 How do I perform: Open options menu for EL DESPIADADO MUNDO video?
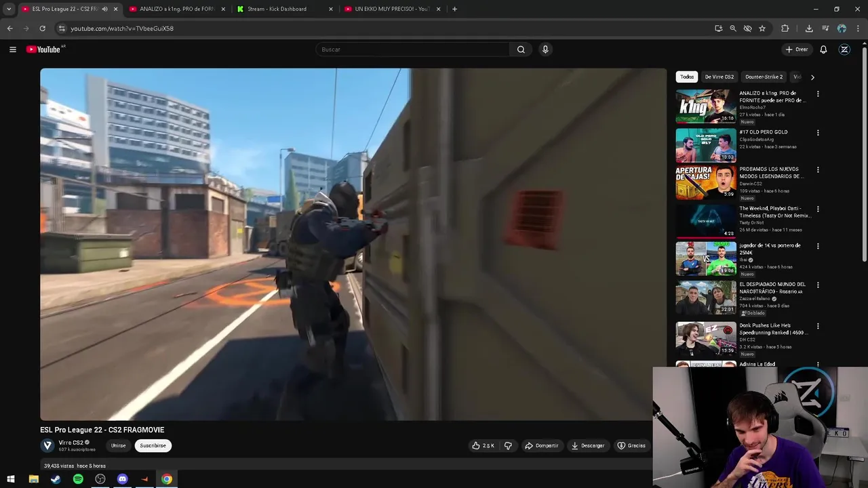[818, 285]
